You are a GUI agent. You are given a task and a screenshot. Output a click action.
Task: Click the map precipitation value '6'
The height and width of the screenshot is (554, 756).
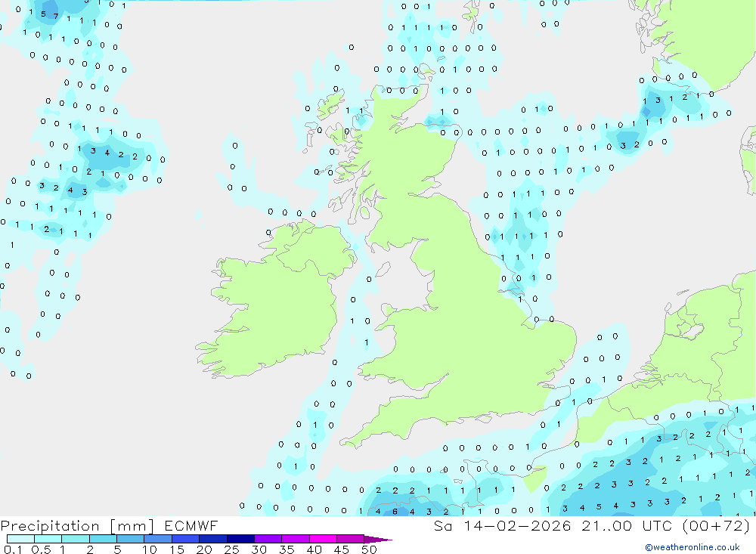pos(395,512)
